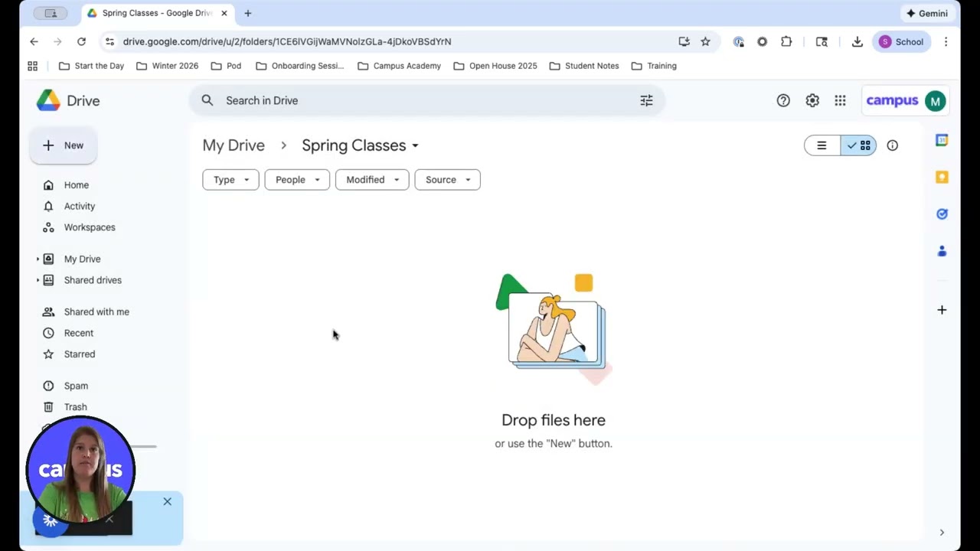The height and width of the screenshot is (551, 980).
Task: Open the bookmarks apps grid icon
Action: tap(32, 66)
